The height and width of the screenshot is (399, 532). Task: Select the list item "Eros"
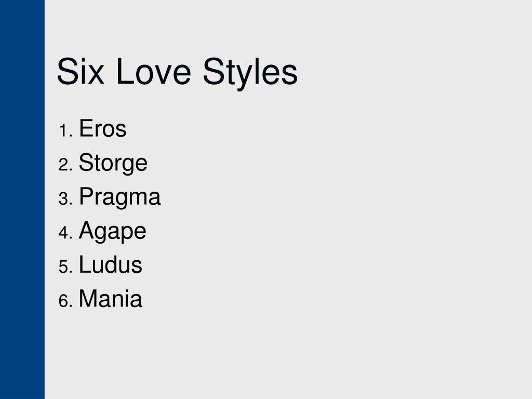tap(102, 128)
